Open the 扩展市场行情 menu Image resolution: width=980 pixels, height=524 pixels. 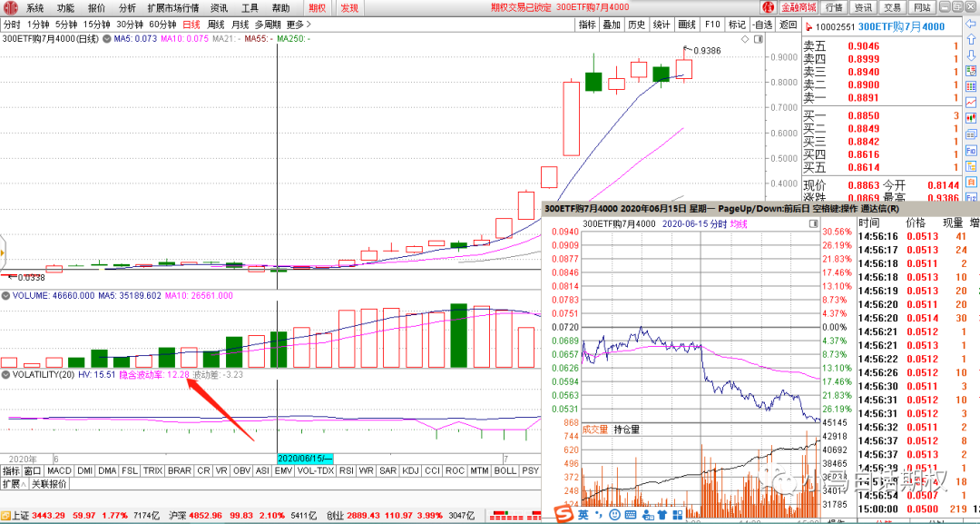coord(172,8)
